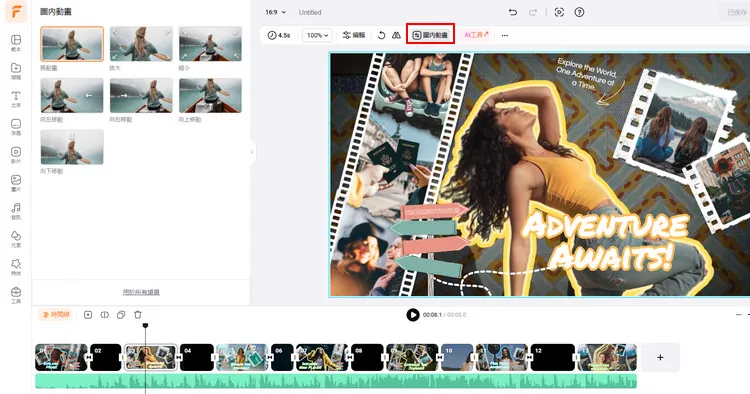Select scene 01 in the timeline
Viewport: 750px width, 394px height.
tap(61, 357)
